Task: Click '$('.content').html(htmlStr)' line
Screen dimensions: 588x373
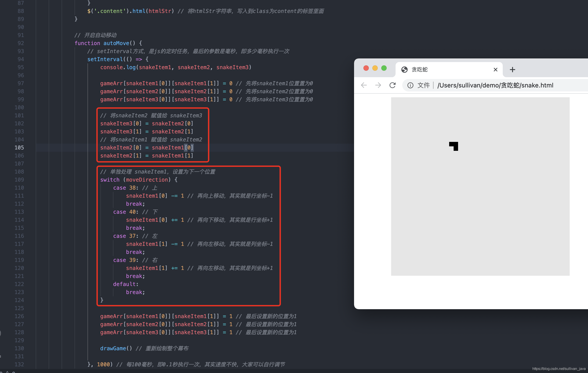Action: pos(131,11)
